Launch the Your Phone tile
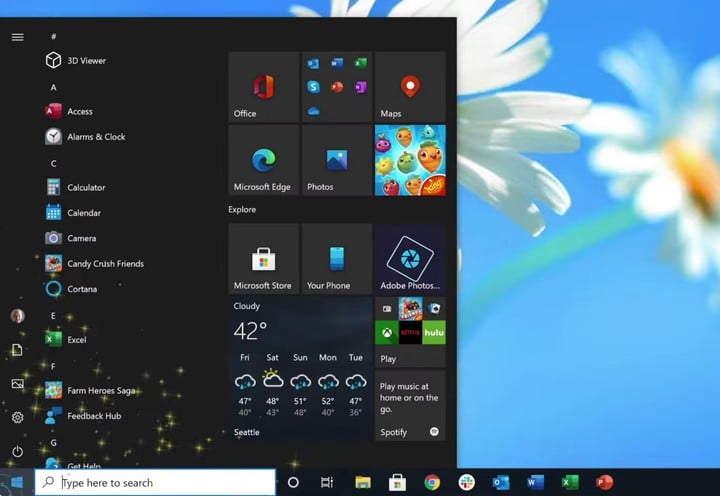 pyautogui.click(x=337, y=259)
